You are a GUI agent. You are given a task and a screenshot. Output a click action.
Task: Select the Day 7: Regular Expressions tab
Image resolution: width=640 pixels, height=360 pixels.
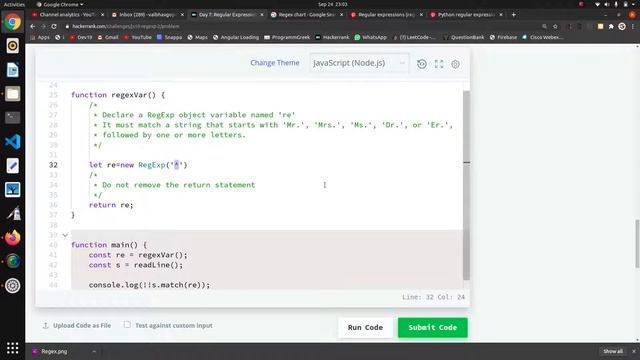tap(227, 15)
